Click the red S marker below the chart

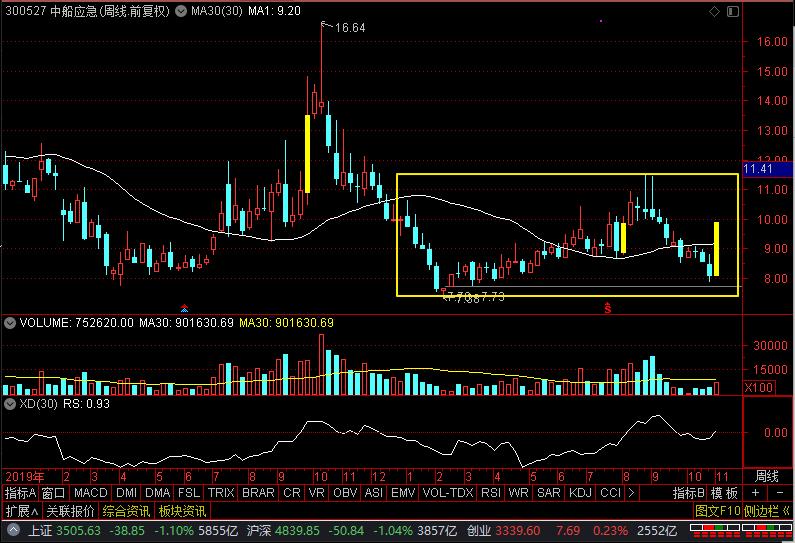(x=607, y=307)
